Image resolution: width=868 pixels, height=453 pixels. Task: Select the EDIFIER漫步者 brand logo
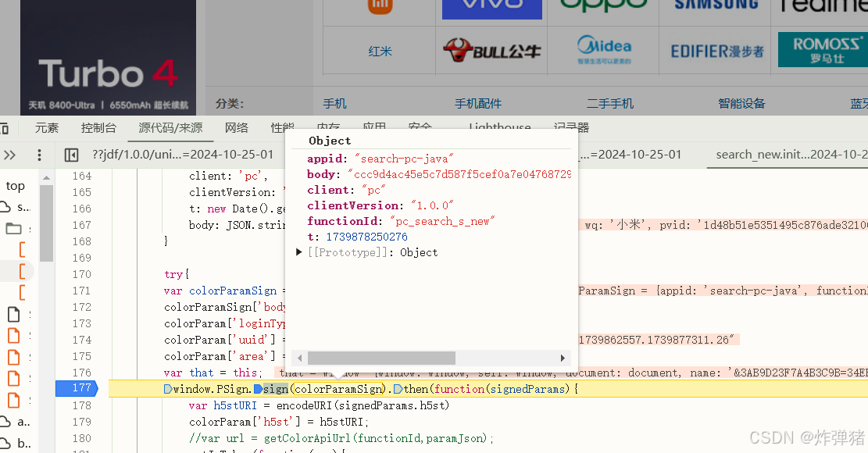click(x=717, y=52)
